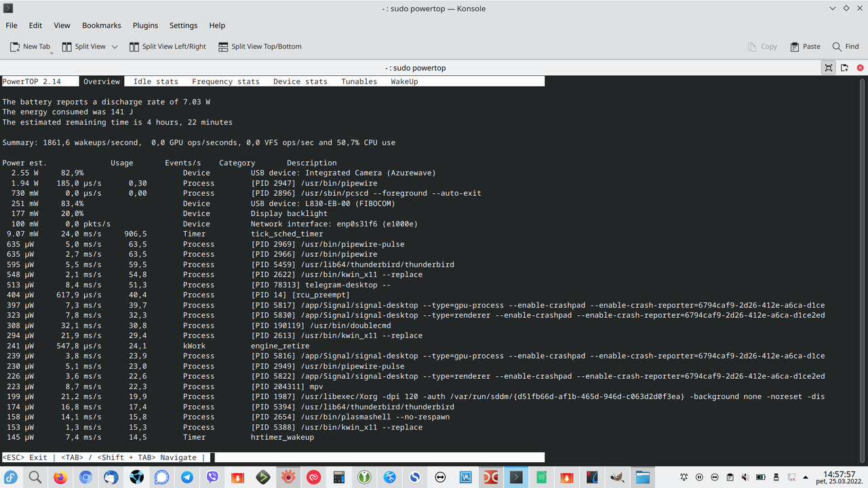Toggle maximize terminal pane icon
Viewport: 868px width, 488px height.
pyautogui.click(x=829, y=68)
